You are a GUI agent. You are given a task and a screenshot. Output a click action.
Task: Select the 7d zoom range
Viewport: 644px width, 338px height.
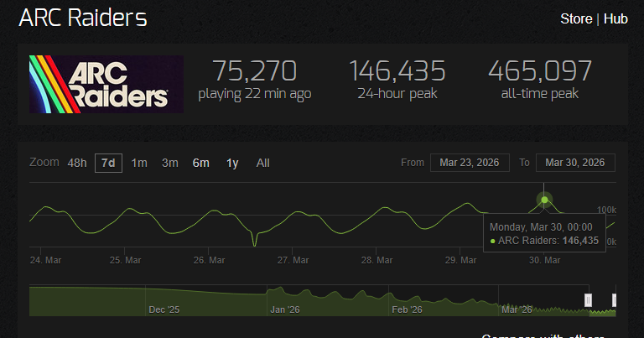click(x=108, y=163)
